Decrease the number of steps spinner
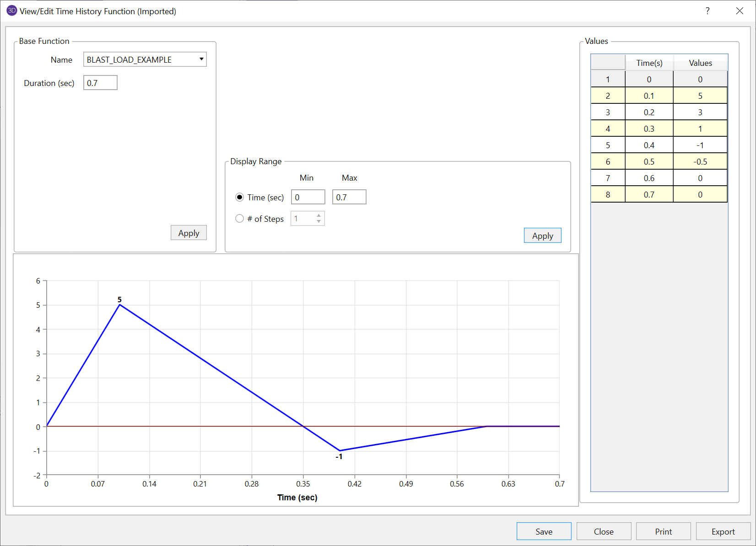Viewport: 756px width, 546px height. click(x=319, y=222)
